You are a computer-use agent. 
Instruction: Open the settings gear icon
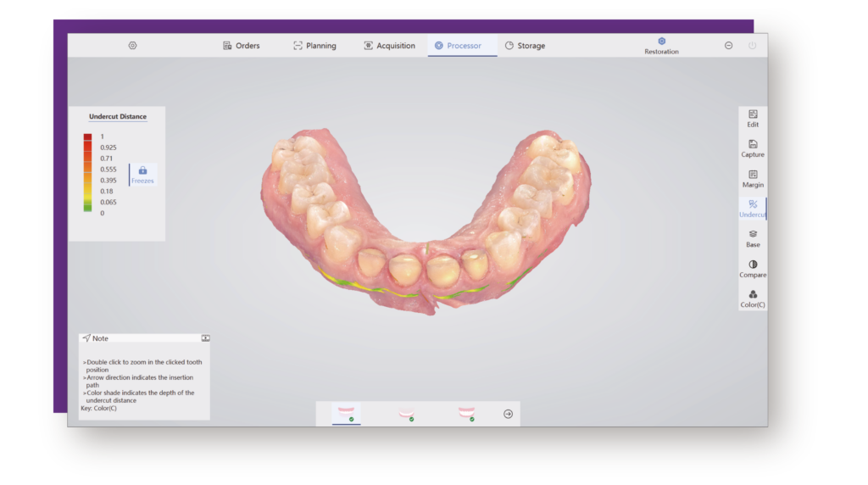pos(132,46)
